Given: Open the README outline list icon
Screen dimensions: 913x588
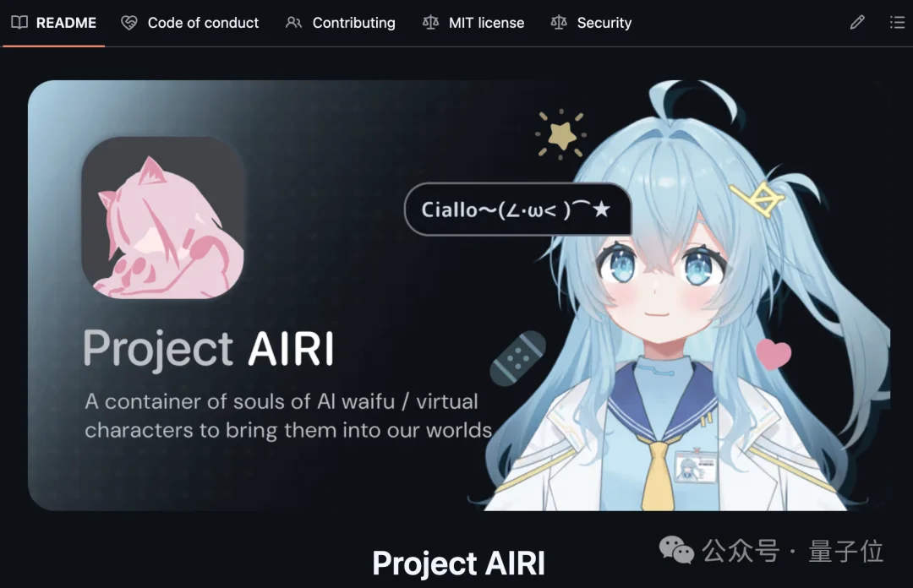Looking at the screenshot, I should [897, 23].
